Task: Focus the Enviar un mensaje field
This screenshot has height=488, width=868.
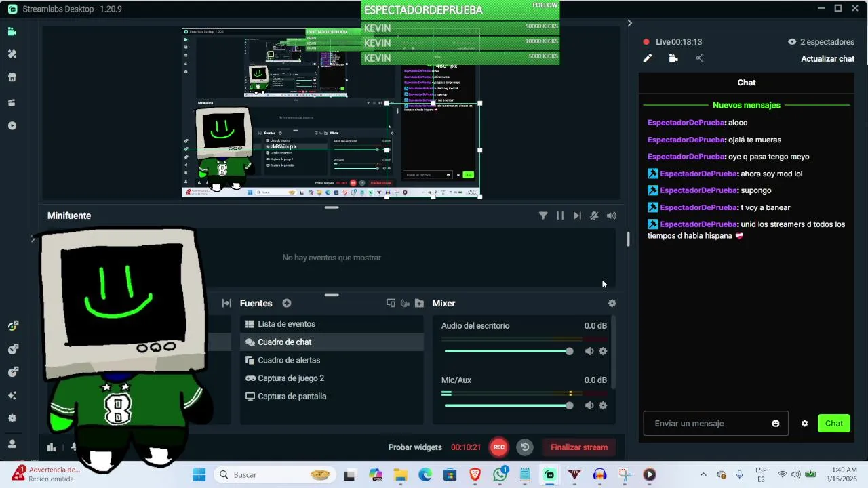Action: click(x=715, y=424)
